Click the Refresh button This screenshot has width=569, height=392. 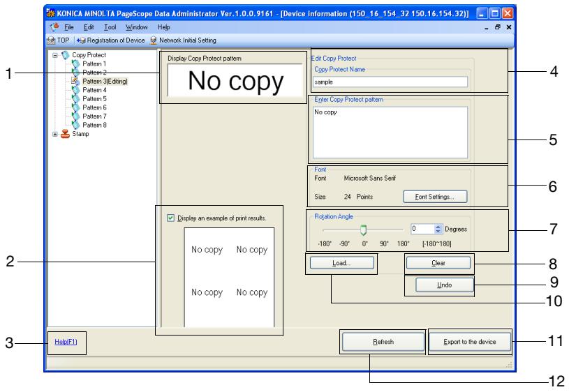coord(383,342)
